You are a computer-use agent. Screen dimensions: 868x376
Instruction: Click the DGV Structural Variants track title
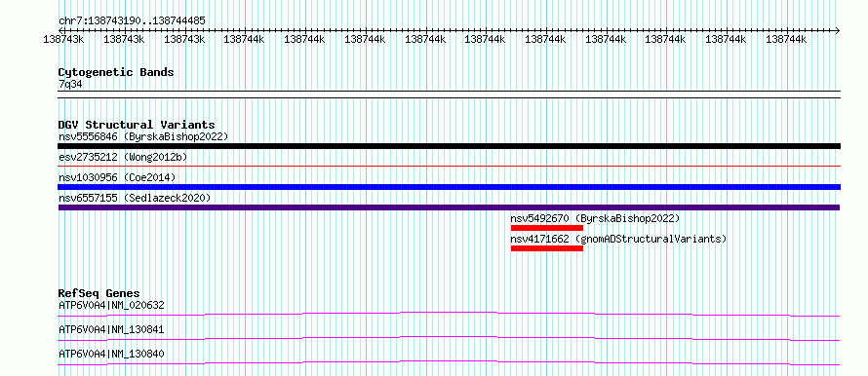click(137, 125)
